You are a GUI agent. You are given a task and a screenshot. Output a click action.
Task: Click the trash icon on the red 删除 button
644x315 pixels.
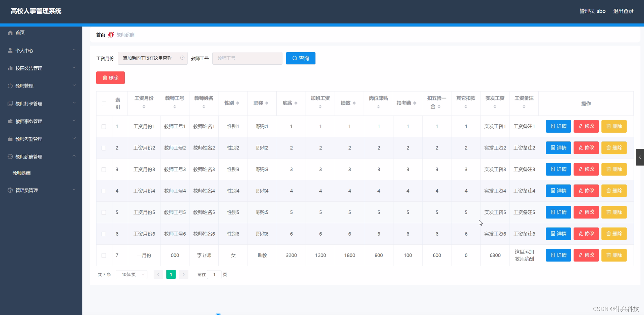pos(105,78)
